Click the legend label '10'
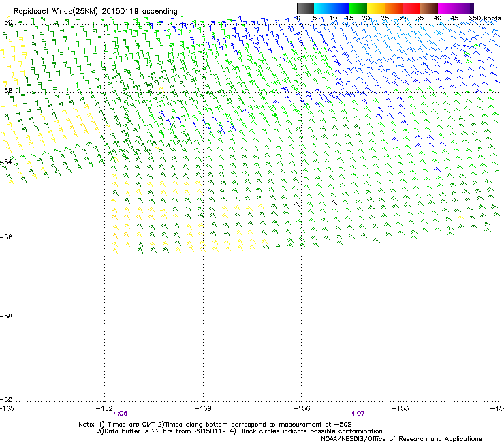The width and height of the screenshot is (504, 443). (333, 18)
